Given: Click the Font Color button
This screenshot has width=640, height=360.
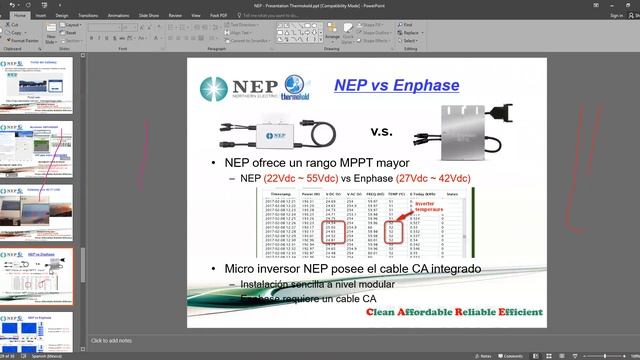Looking at the screenshot, I should point(156,38).
